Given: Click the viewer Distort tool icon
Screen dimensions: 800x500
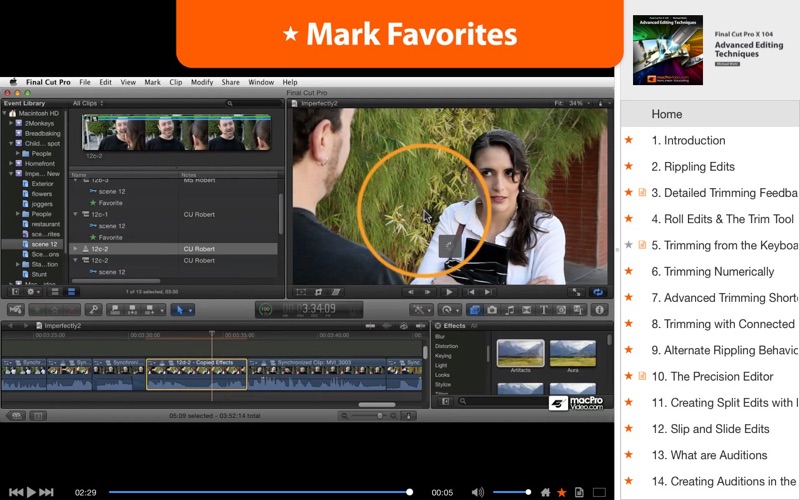Looking at the screenshot, I should [x=336, y=292].
